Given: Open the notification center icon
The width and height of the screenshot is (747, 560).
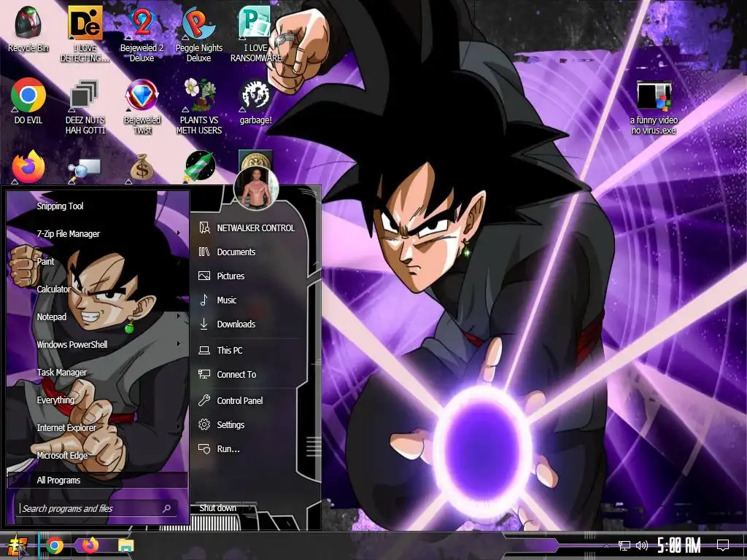Looking at the screenshot, I should click(x=723, y=545).
